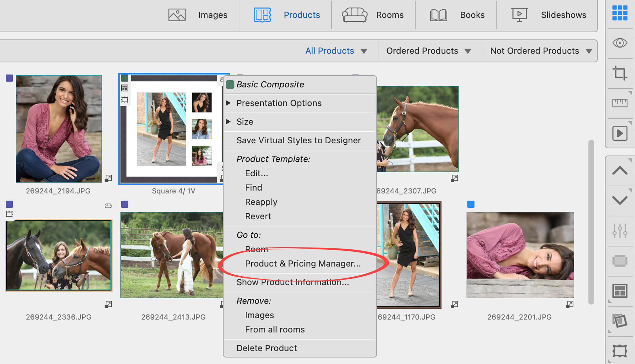
Task: Click the down chevron in sidebar
Action: point(620,200)
